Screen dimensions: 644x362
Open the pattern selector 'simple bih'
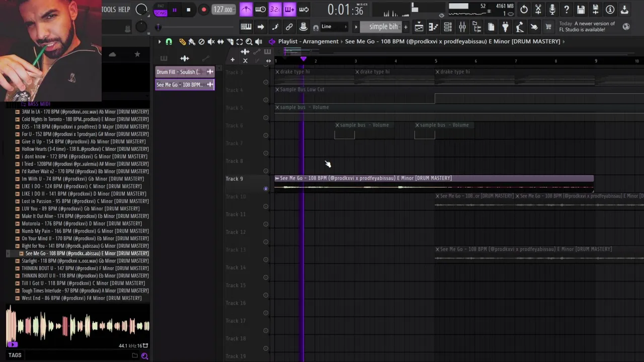(381, 27)
